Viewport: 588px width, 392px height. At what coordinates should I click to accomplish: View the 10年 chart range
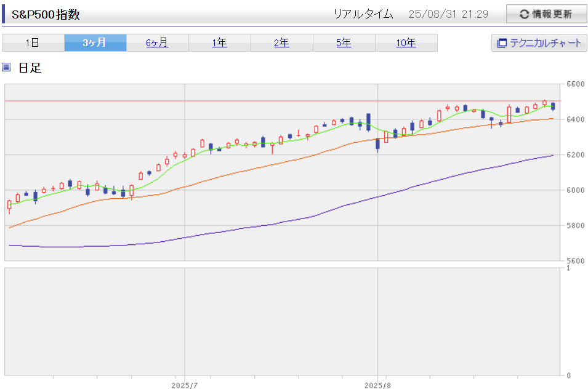pos(406,42)
